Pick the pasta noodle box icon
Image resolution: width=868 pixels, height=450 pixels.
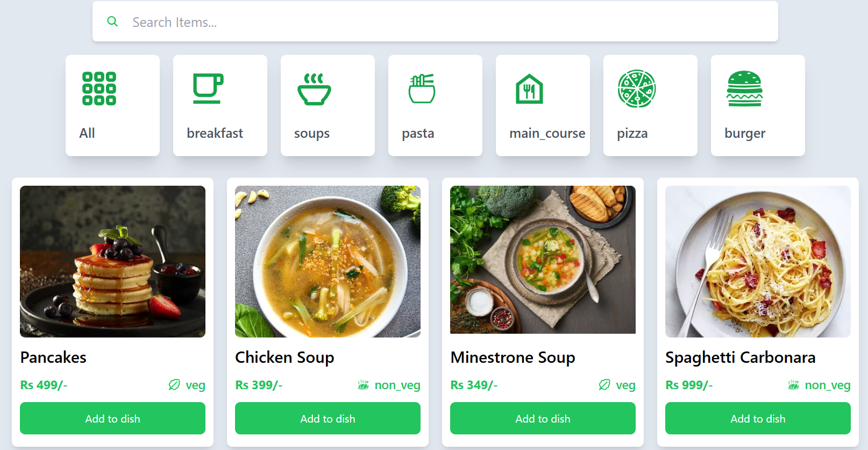(x=422, y=89)
